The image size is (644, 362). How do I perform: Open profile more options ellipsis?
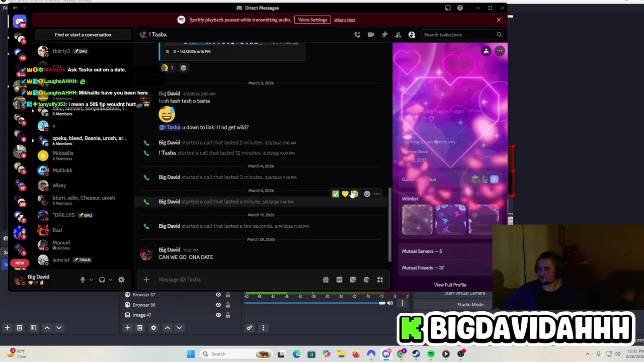point(500,51)
